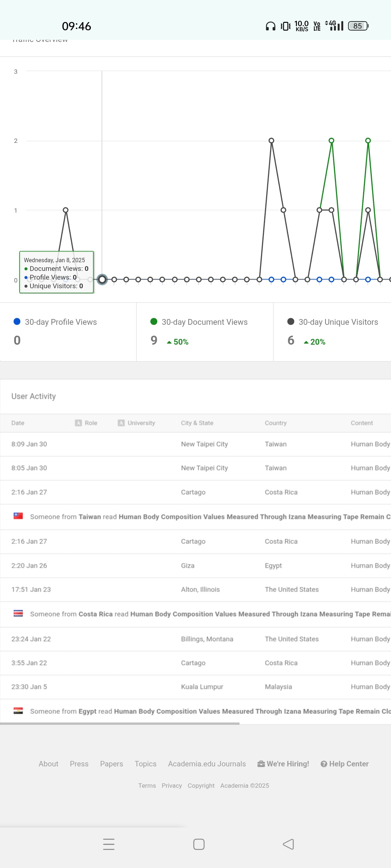This screenshot has height=868, width=391.
Task: Open the Papers footer link
Action: click(112, 764)
